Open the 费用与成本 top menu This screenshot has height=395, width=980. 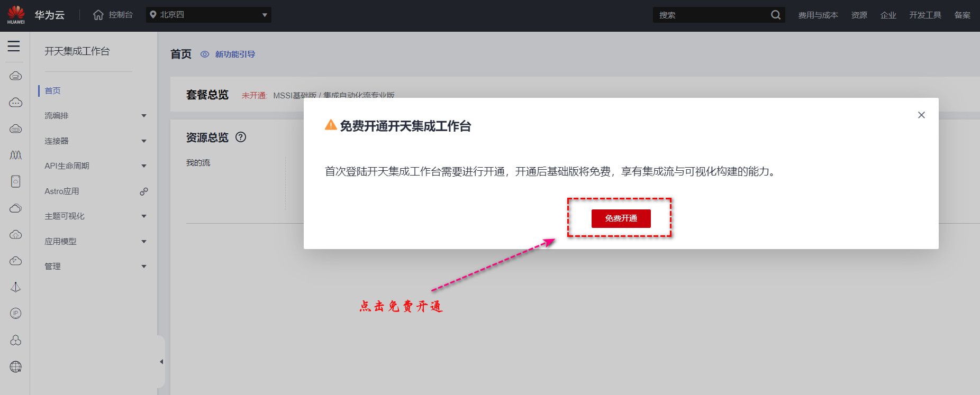pyautogui.click(x=818, y=15)
